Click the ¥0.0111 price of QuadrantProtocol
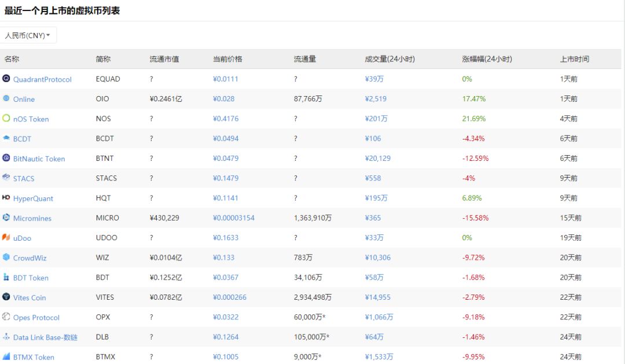 pos(226,79)
